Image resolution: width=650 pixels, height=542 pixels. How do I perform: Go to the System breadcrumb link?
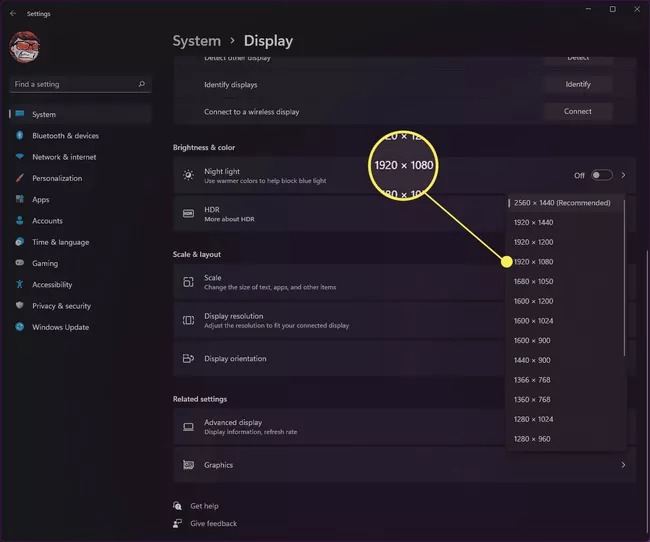[196, 41]
